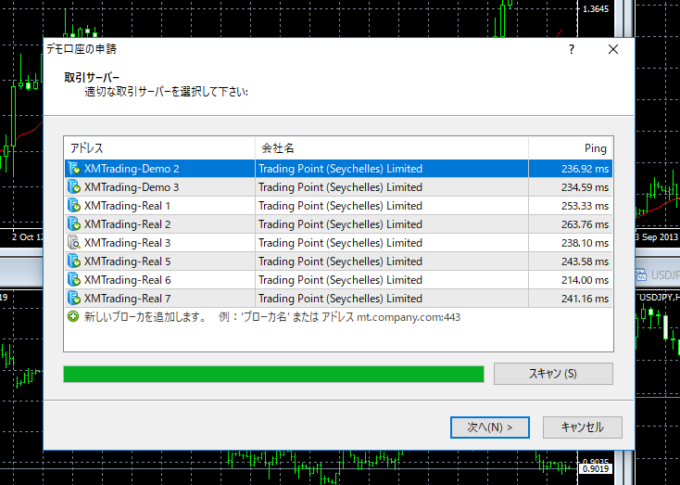The width and height of the screenshot is (680, 485).
Task: Click the XMTrading-Real 1 server icon
Action: pyautogui.click(x=73, y=205)
